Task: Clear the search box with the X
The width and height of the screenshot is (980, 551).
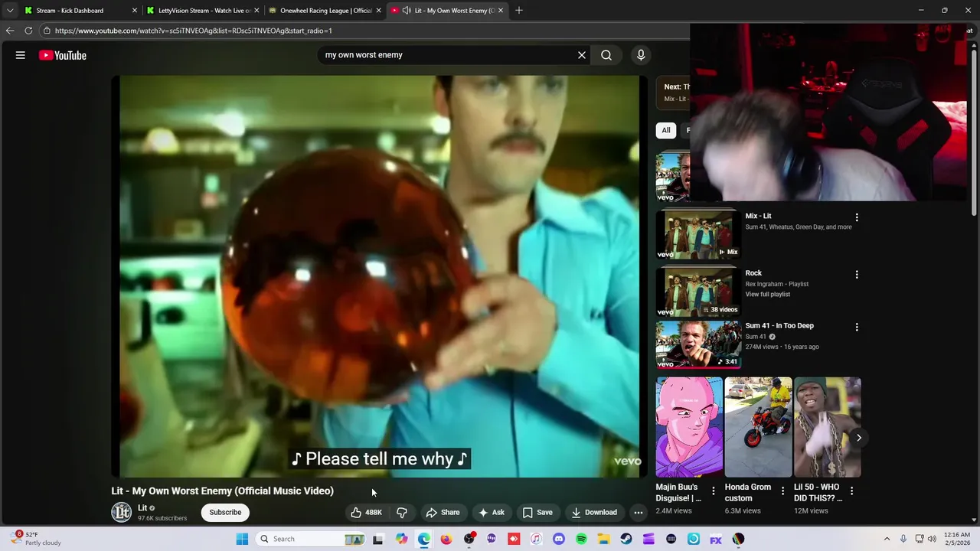Action: [582, 55]
